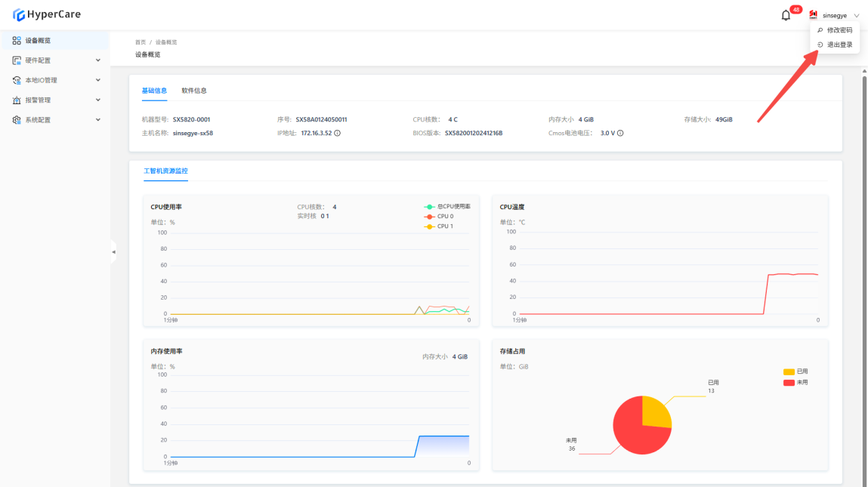Toggle CPU 1 series in legend
Image resolution: width=868 pixels, height=487 pixels.
click(430, 226)
